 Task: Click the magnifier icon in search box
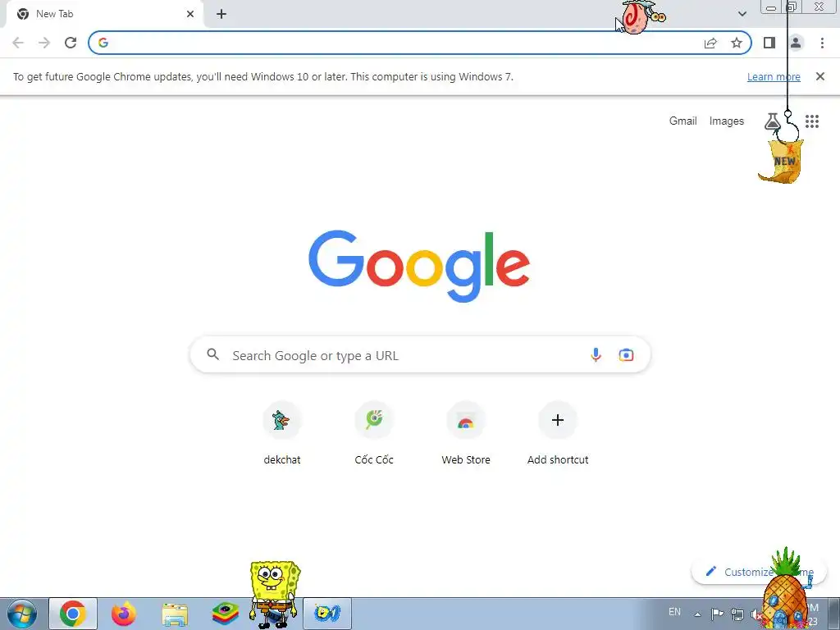tap(212, 354)
